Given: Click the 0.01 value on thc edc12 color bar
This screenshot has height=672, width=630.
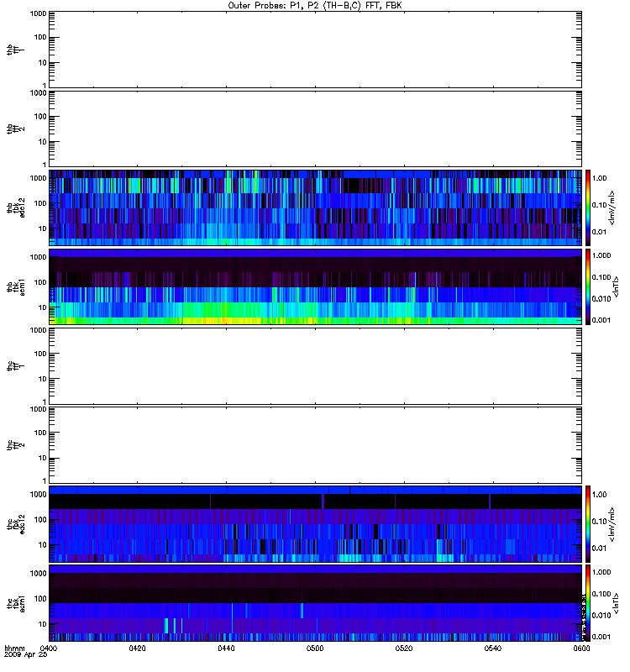Looking at the screenshot, I should [x=599, y=549].
